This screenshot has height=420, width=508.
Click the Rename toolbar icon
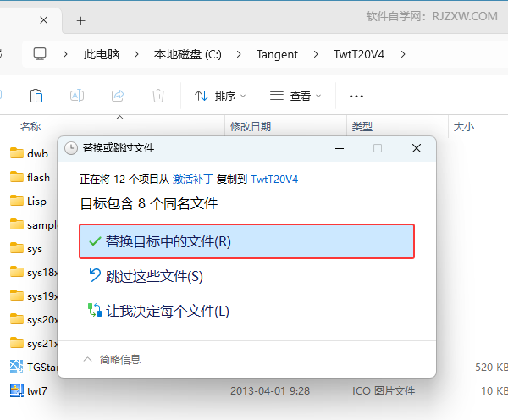pyautogui.click(x=77, y=96)
